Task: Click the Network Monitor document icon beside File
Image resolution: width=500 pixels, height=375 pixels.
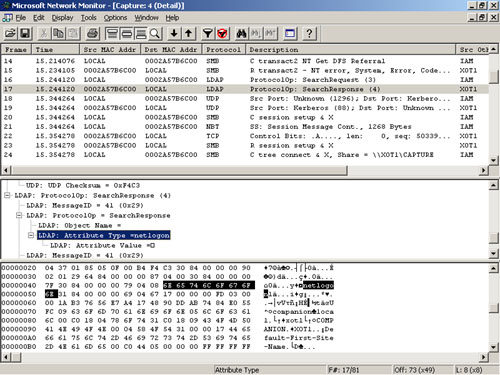Action: point(7,18)
